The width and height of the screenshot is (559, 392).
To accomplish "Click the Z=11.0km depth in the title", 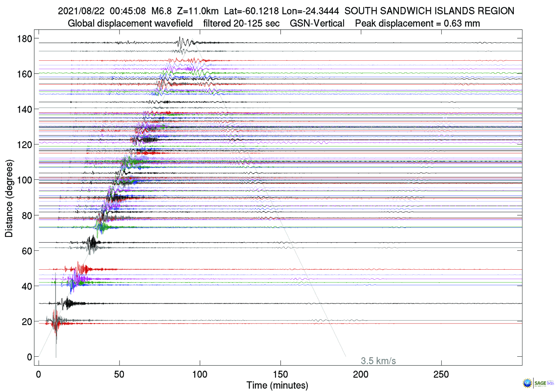I will click(x=198, y=11).
